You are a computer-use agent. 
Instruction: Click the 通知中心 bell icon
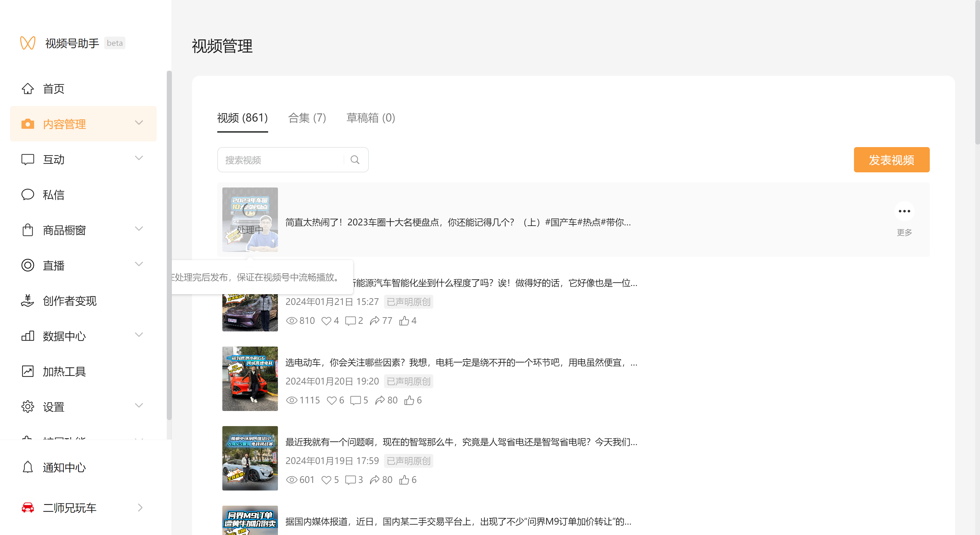click(27, 467)
